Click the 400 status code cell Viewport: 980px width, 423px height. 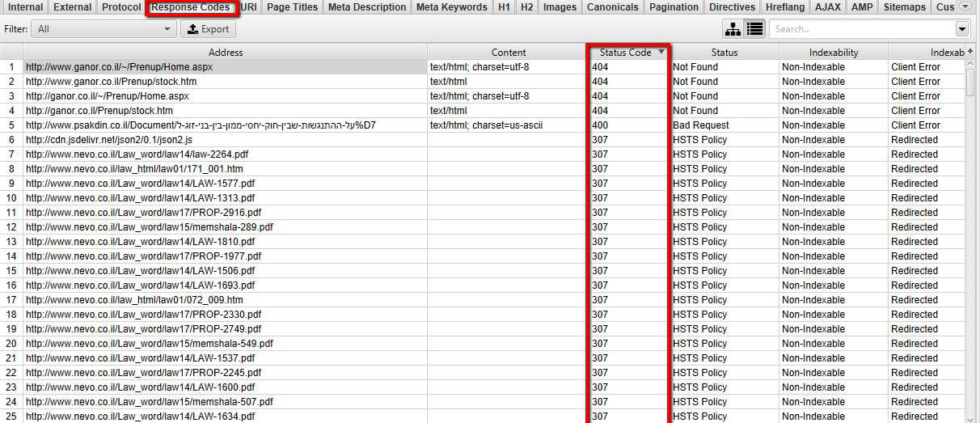point(629,125)
